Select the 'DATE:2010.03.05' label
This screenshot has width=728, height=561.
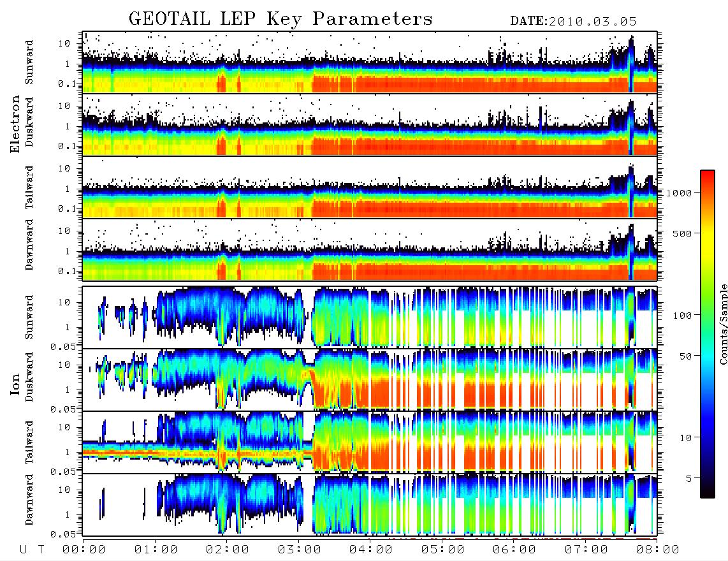click(x=573, y=22)
